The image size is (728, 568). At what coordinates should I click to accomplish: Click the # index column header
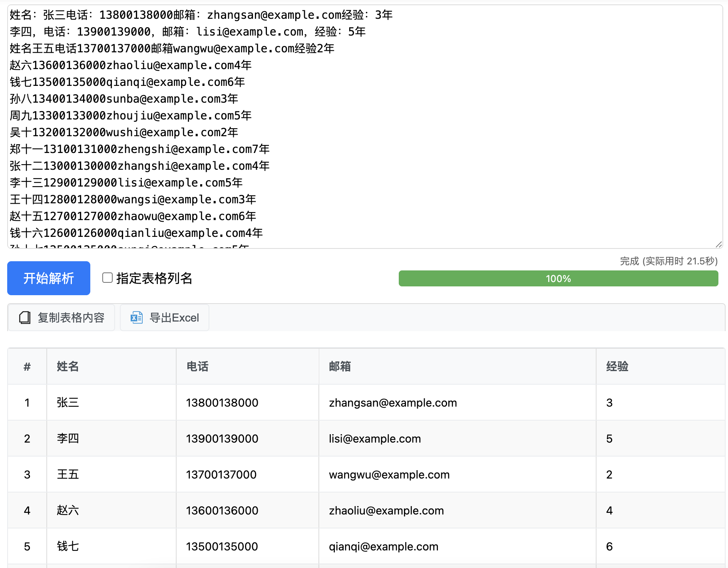click(x=27, y=366)
